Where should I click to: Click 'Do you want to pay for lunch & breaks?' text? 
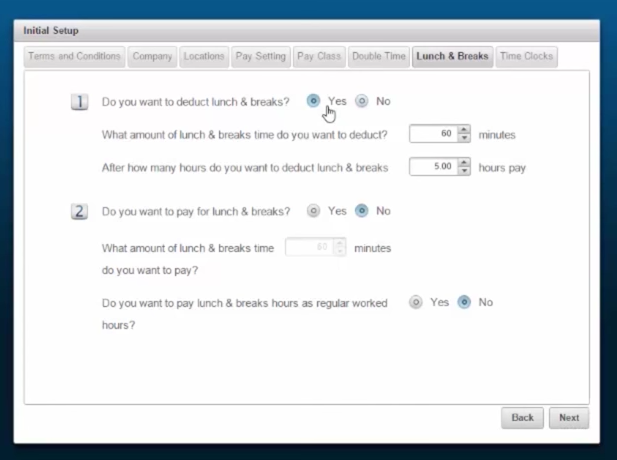point(196,212)
